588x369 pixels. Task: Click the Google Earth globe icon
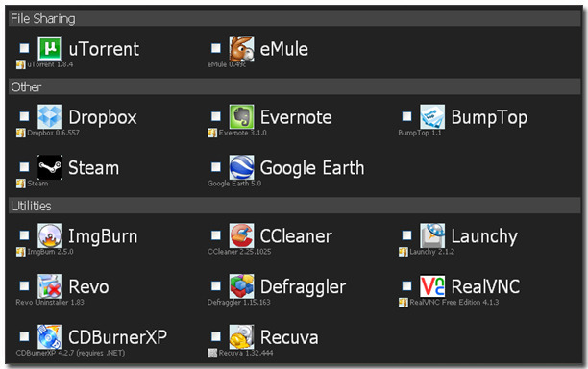pyautogui.click(x=241, y=167)
